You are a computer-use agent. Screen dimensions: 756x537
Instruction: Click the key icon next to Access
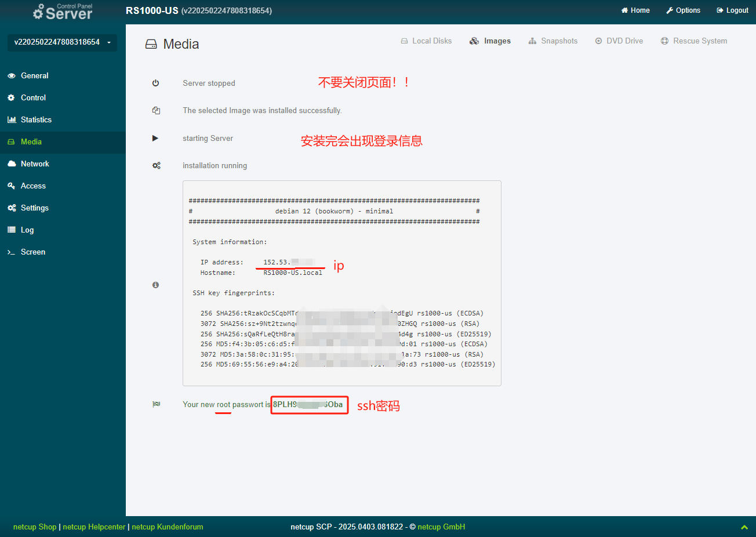click(x=12, y=186)
